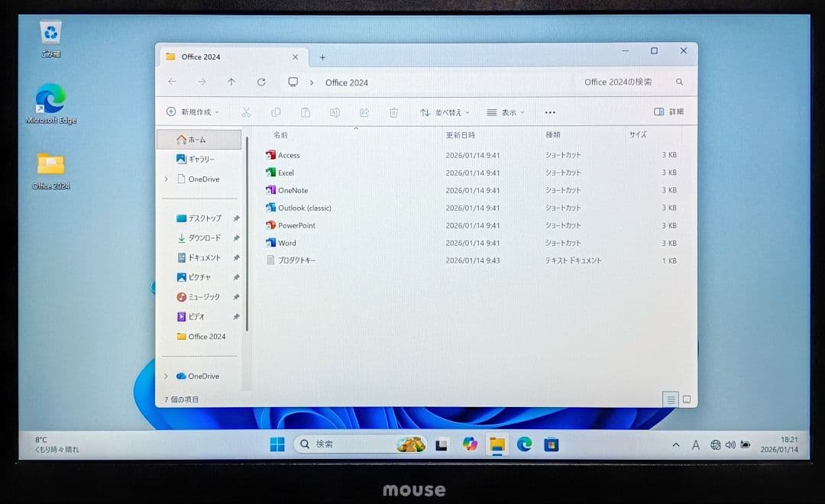Unpin ダウンロード from quick access
The width and height of the screenshot is (825, 504).
236,237
